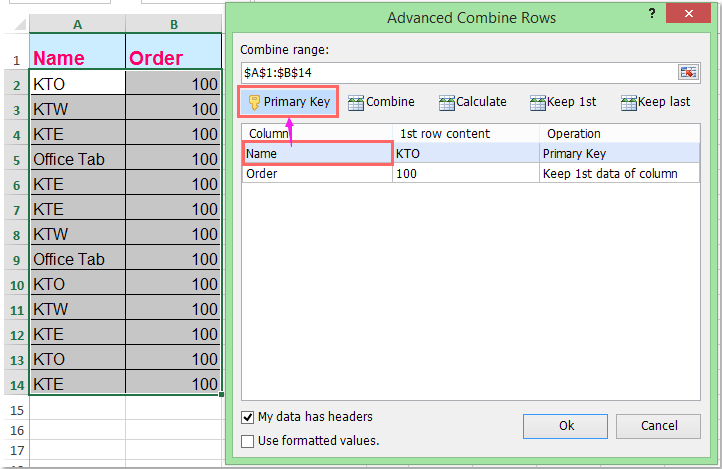Viewport: 722px width, 469px height.
Task: Click the Keep last button
Action: tap(655, 102)
